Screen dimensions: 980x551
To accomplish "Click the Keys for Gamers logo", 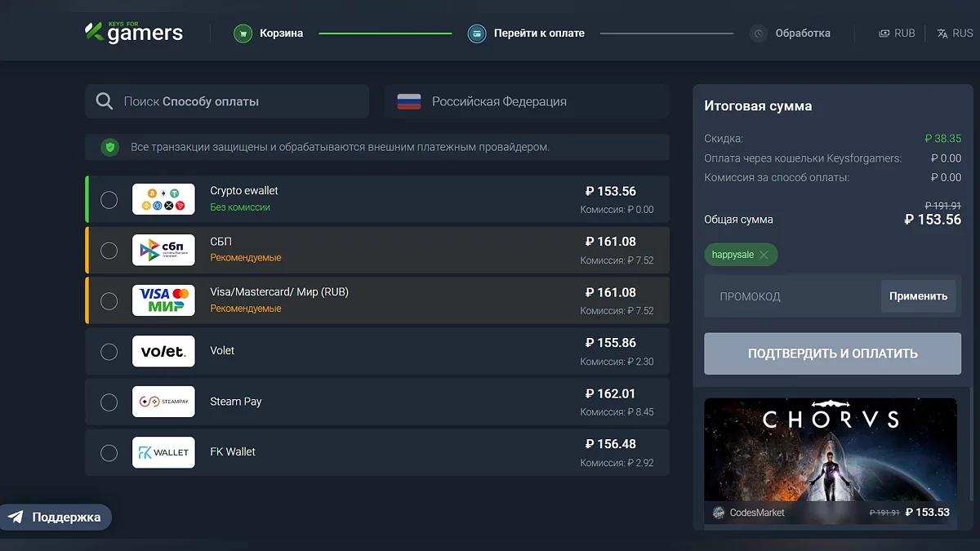I will 134,33.
